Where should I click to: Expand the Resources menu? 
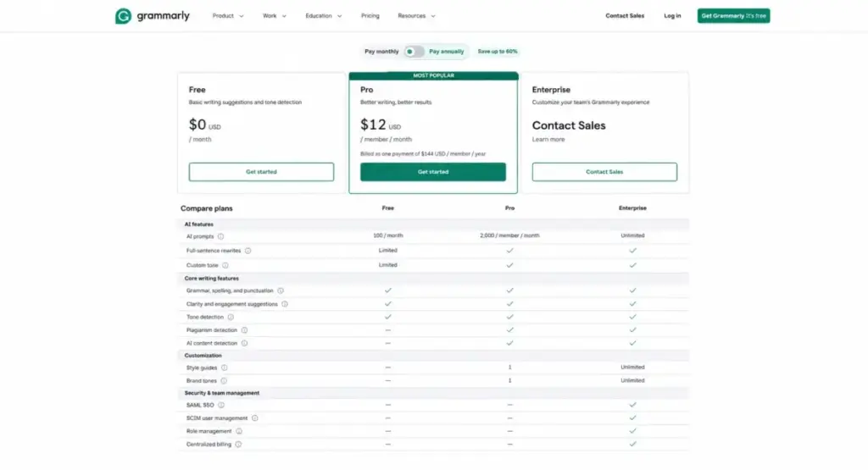click(416, 16)
